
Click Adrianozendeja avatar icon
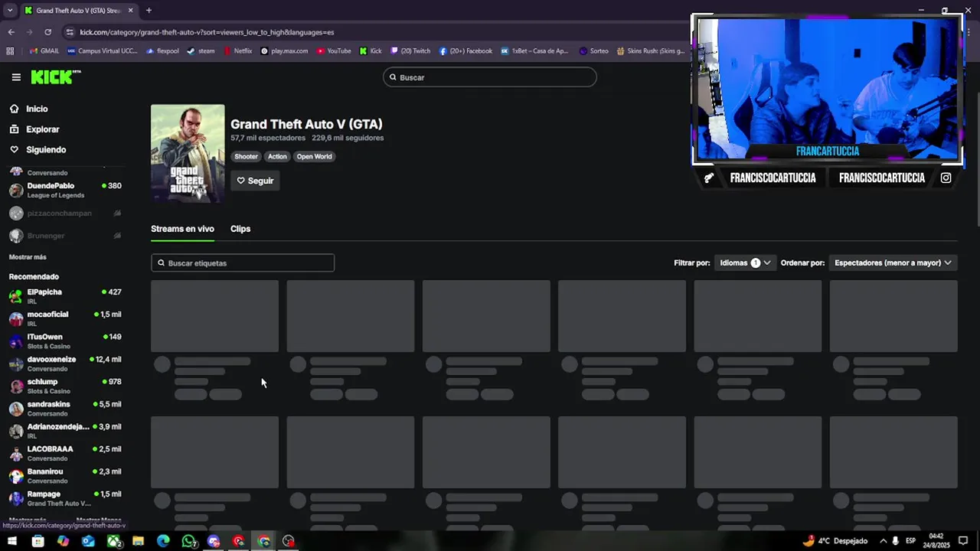point(16,432)
